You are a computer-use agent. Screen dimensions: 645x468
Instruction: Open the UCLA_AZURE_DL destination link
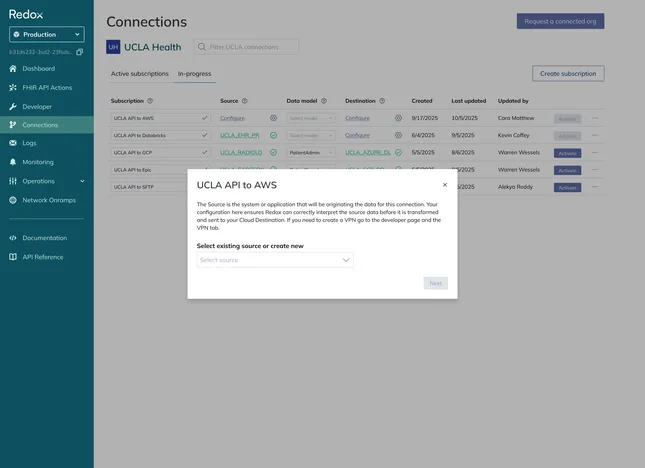pos(368,153)
